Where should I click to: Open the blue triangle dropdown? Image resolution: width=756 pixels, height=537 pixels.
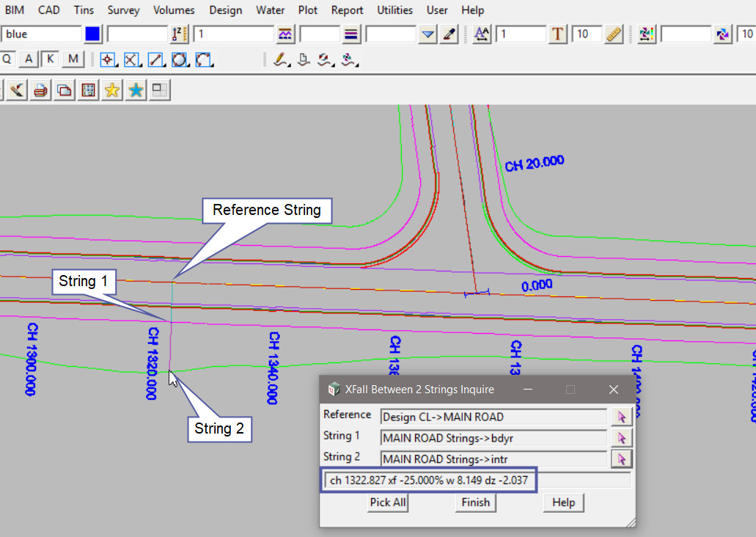(x=428, y=34)
